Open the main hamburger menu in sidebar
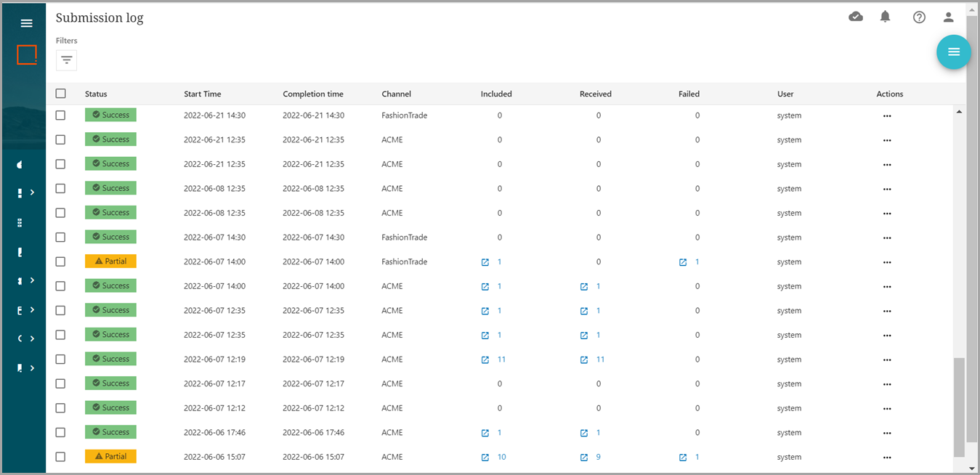Screen dimensions: 980x475 point(27,23)
